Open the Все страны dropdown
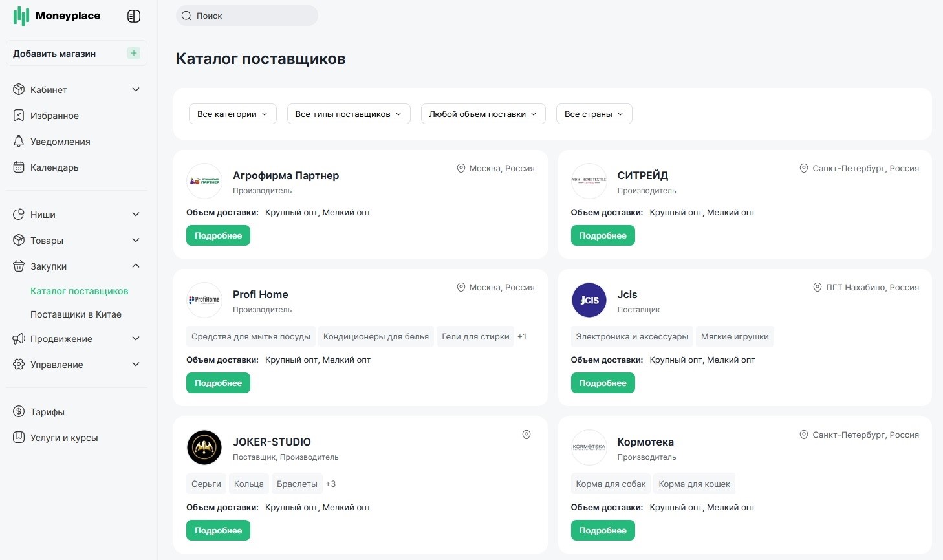 594,114
